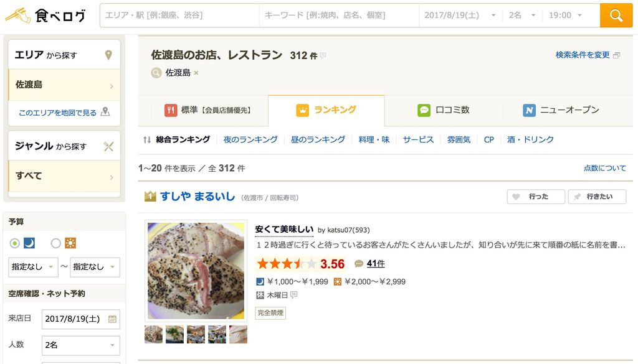The height and width of the screenshot is (364, 638).
Task: Remove the 佐渡島 search tag with x
Action: point(196,73)
